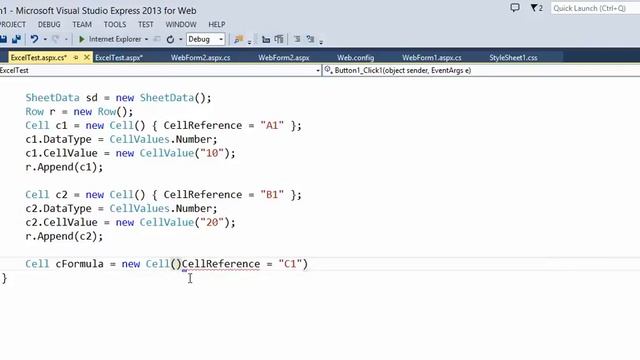Click the first text-editor toolbar icon after the separator
Viewport: 640px width, 360px height.
[266, 40]
